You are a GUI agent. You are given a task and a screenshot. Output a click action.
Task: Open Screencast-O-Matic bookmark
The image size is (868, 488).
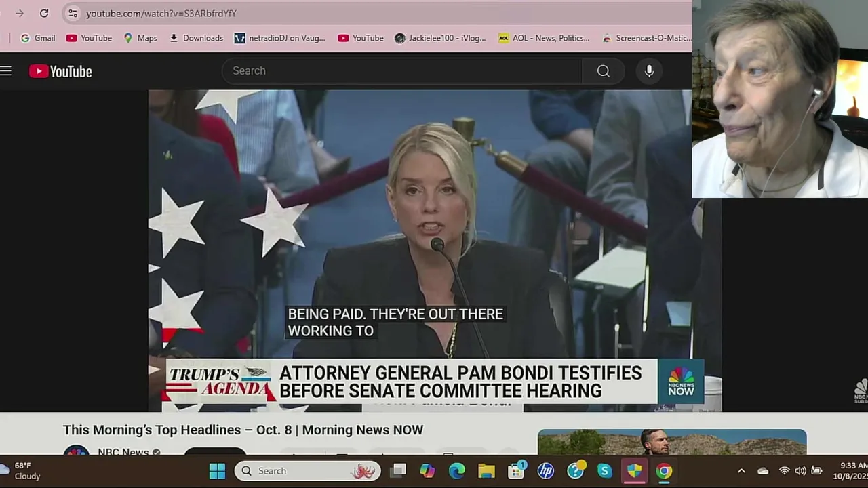pyautogui.click(x=646, y=38)
